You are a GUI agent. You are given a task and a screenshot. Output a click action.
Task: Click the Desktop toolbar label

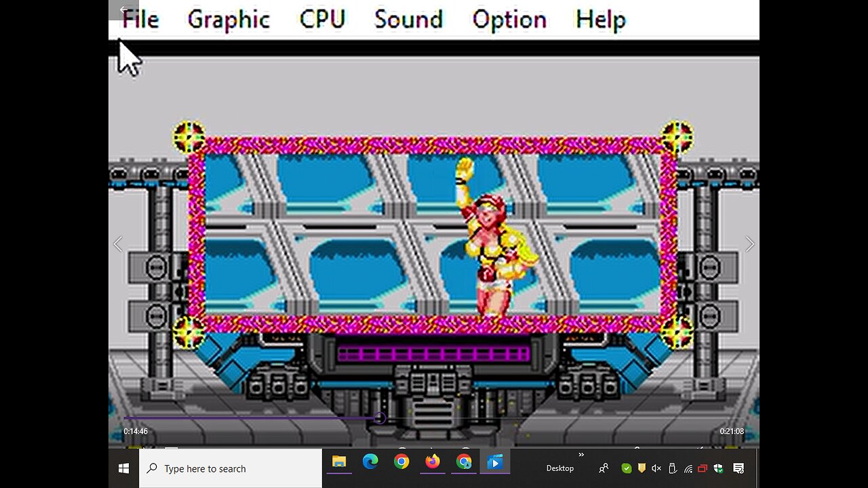[x=560, y=468]
